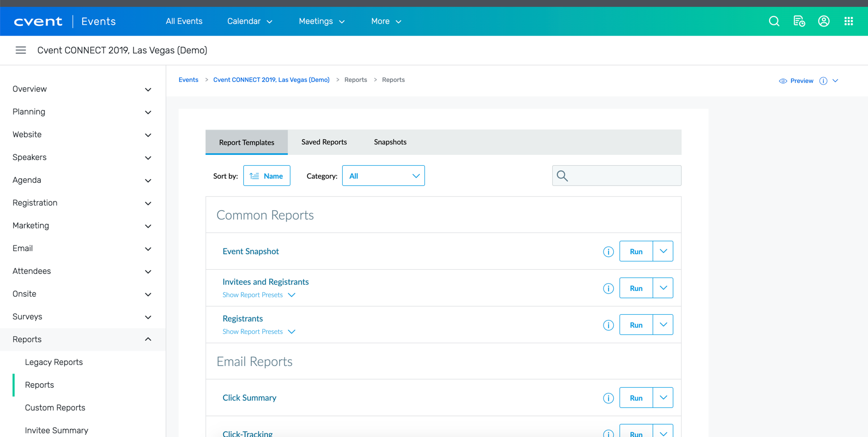Open the dropdown arrow next to Preview
The image size is (868, 437).
pos(835,81)
